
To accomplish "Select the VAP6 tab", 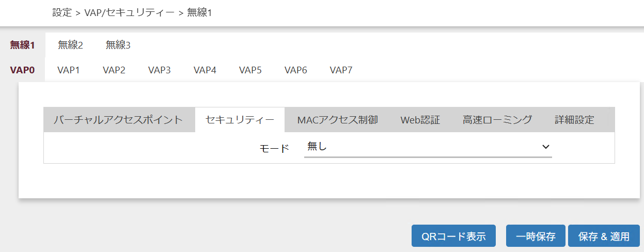I will [x=296, y=70].
